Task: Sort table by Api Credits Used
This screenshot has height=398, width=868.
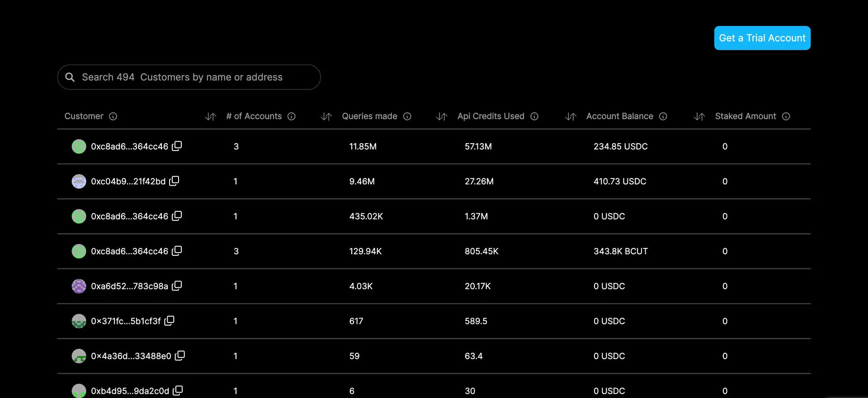Action: pos(442,117)
